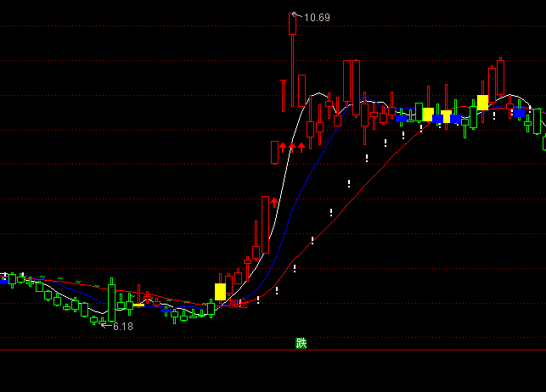Click the small yellow dash in bottom-left candles

tap(138, 305)
